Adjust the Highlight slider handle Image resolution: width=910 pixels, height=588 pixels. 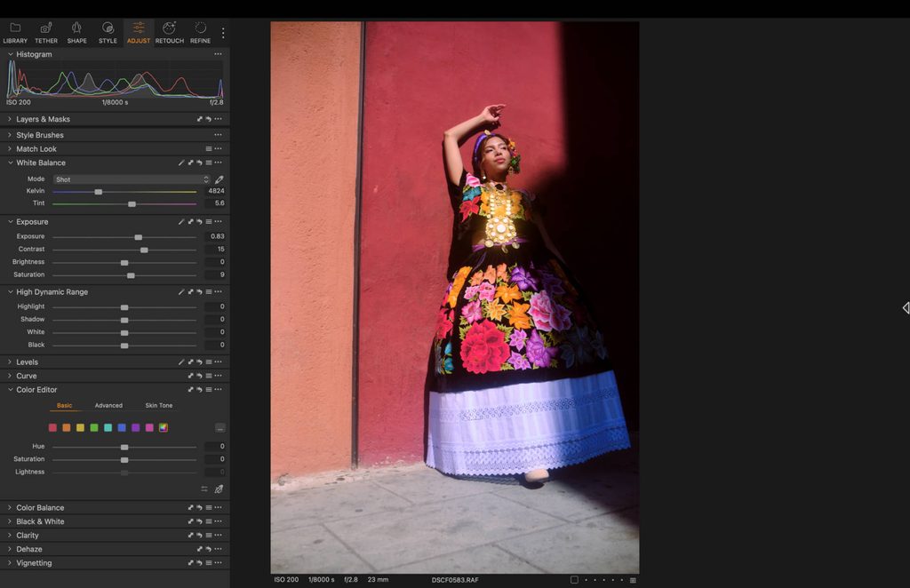pyautogui.click(x=124, y=307)
